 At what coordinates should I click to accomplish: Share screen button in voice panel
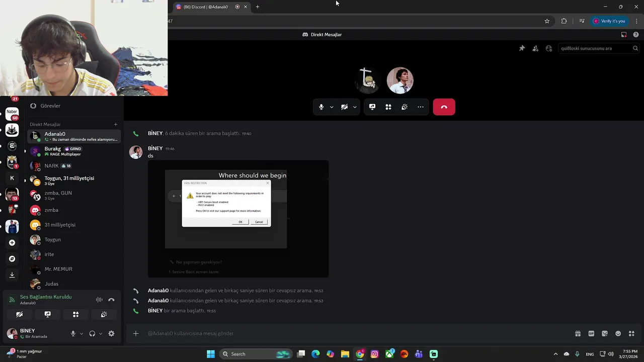pyautogui.click(x=47, y=315)
